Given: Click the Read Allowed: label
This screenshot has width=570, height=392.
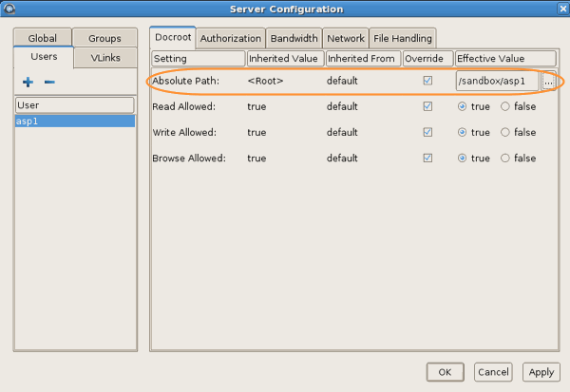Looking at the screenshot, I should (x=184, y=106).
